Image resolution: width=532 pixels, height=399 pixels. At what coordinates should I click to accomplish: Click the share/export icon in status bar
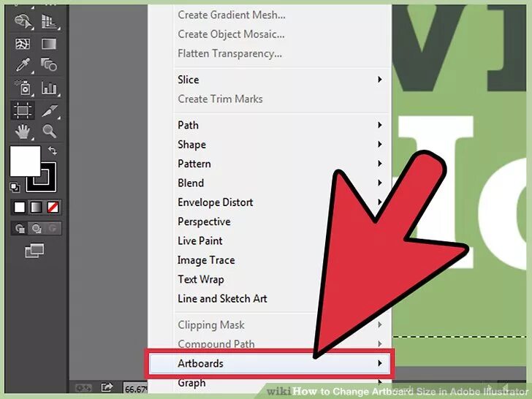coord(107,387)
